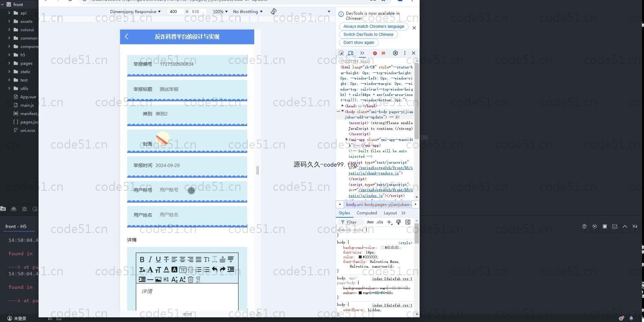Open the 100% zoom dropdown
The height and width of the screenshot is (322, 644).
pyautogui.click(x=220, y=11)
